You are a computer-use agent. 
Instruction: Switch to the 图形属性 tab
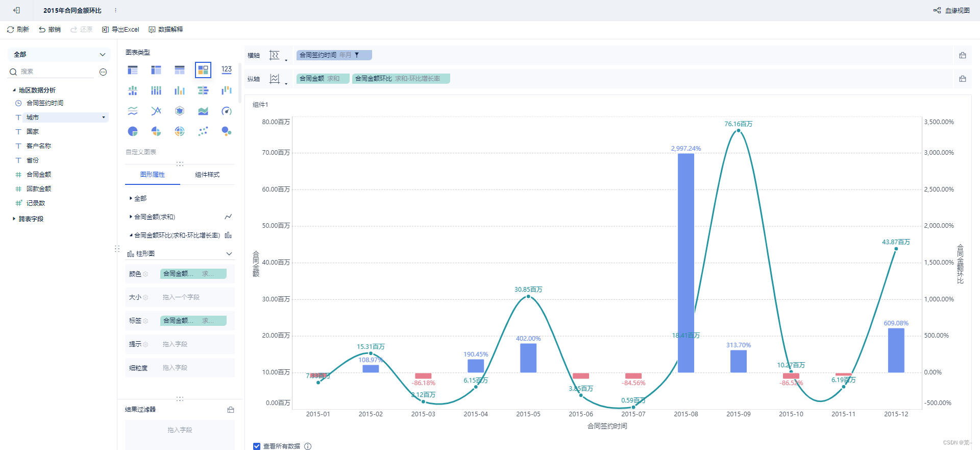153,175
